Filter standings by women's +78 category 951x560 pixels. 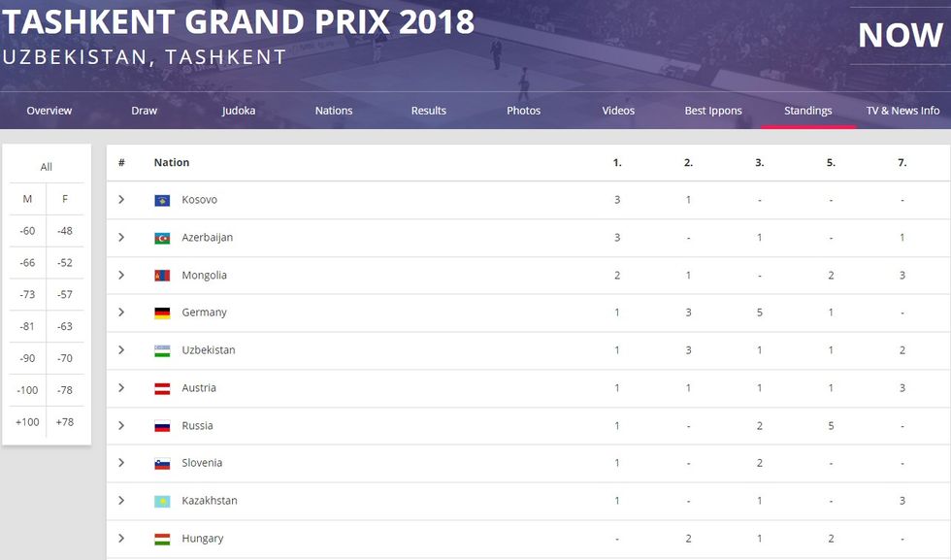point(65,421)
